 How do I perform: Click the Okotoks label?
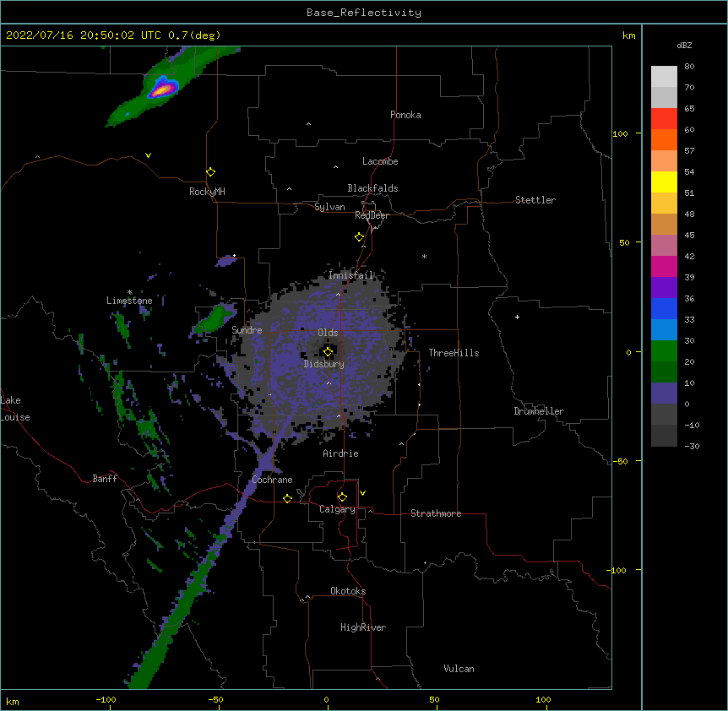(x=348, y=591)
